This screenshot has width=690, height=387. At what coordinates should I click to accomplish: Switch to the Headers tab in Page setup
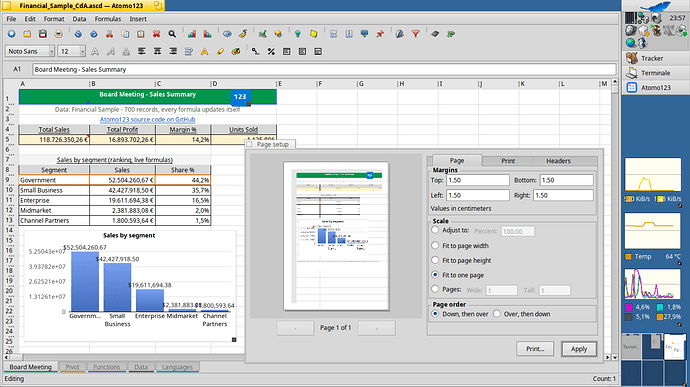pos(558,161)
